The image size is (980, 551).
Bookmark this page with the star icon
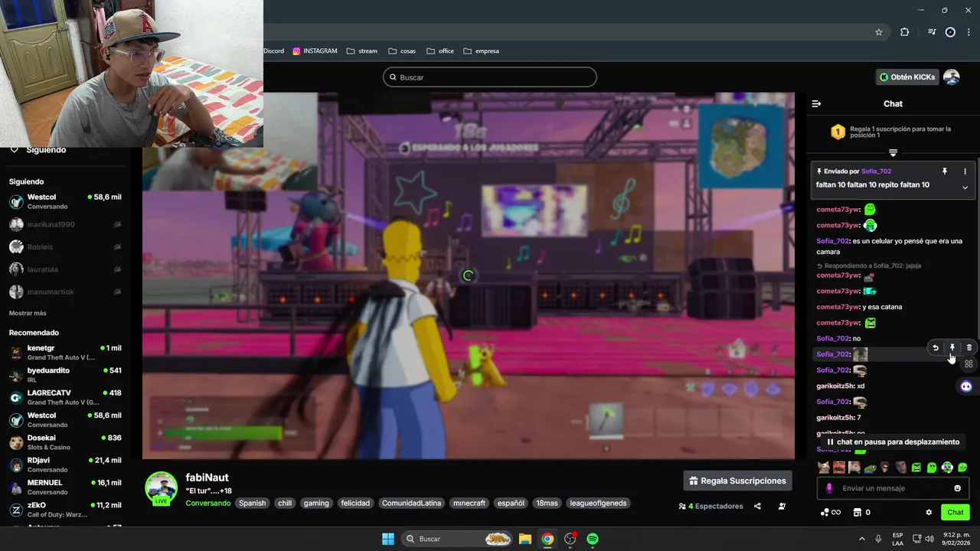pos(879,32)
